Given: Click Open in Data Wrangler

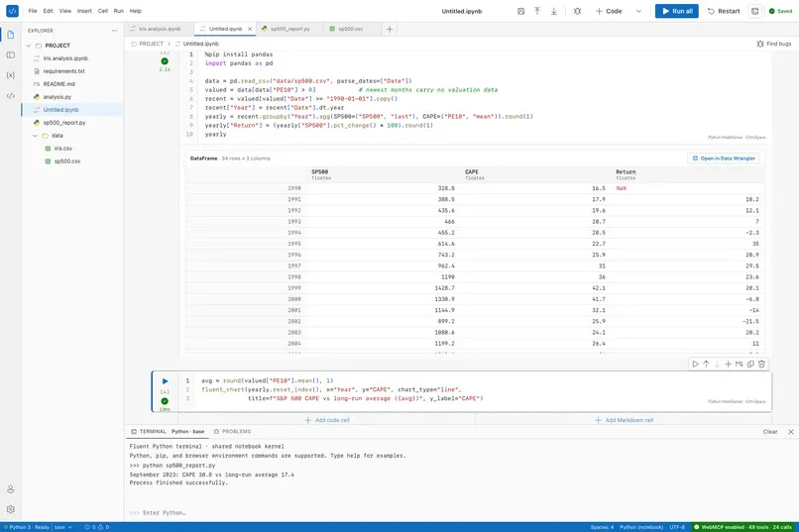Looking at the screenshot, I should [x=724, y=159].
